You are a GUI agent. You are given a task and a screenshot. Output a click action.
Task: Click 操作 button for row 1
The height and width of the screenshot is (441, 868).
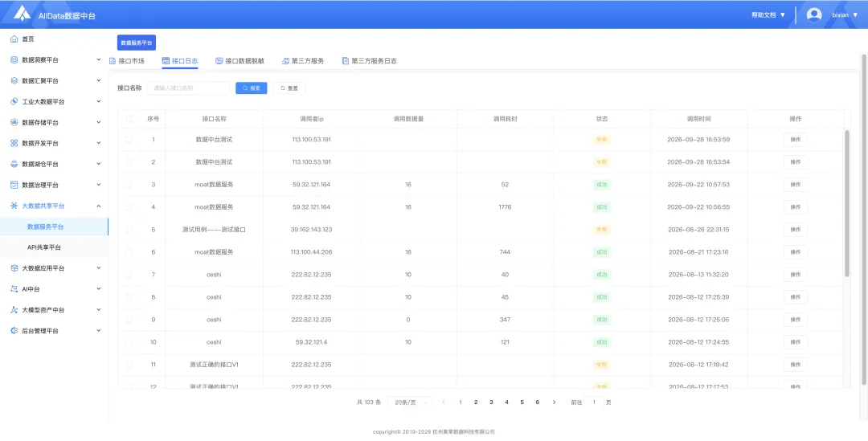(796, 140)
